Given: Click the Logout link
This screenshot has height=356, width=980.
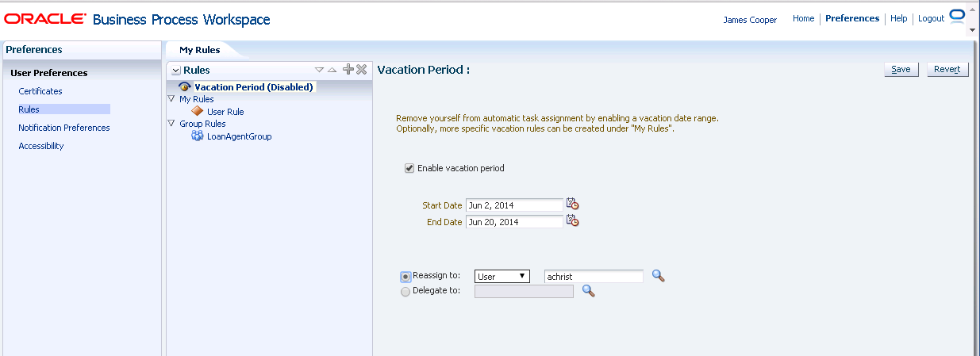Looking at the screenshot, I should pyautogui.click(x=931, y=18).
